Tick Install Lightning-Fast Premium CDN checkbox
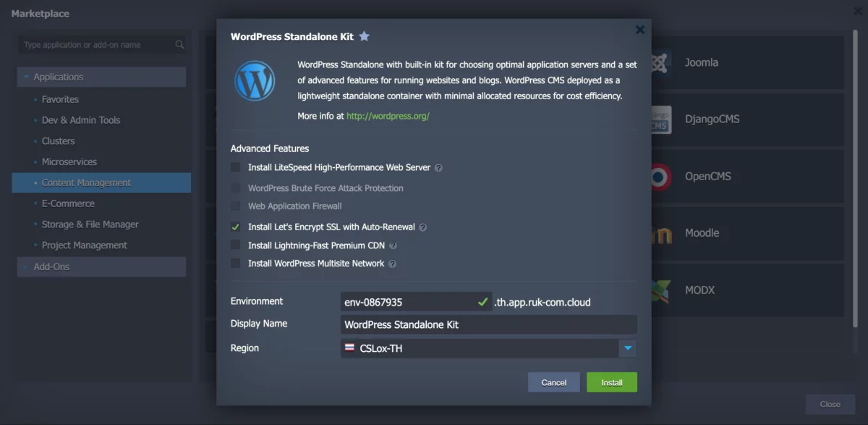868x425 pixels. coord(236,245)
